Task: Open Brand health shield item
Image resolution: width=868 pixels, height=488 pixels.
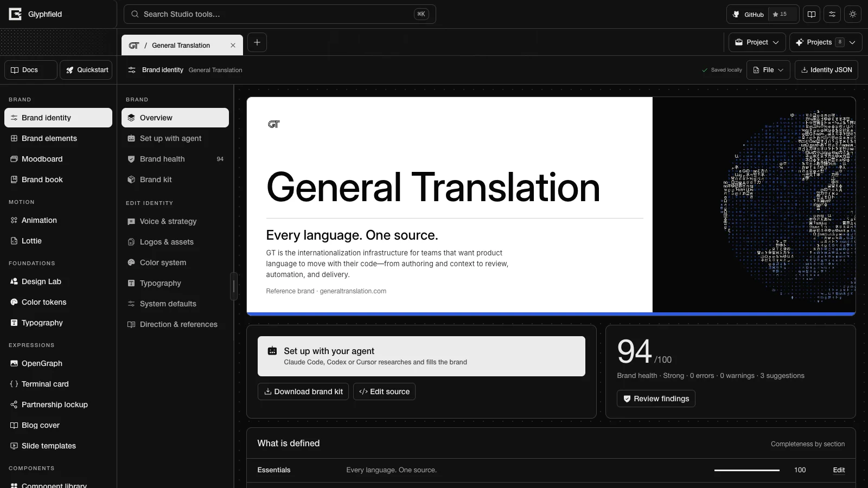Action: [175, 159]
